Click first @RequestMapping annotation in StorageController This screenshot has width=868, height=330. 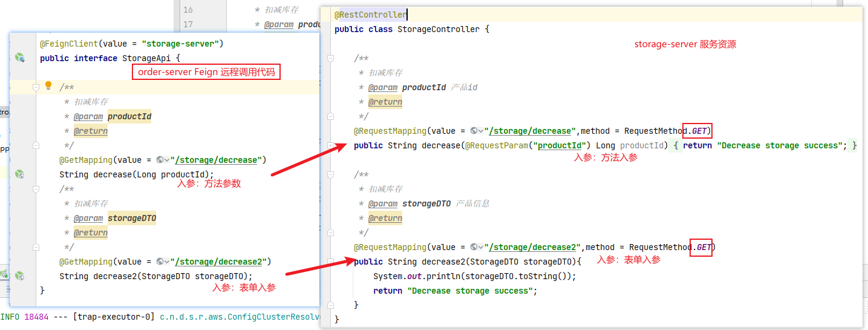pyautogui.click(x=390, y=131)
